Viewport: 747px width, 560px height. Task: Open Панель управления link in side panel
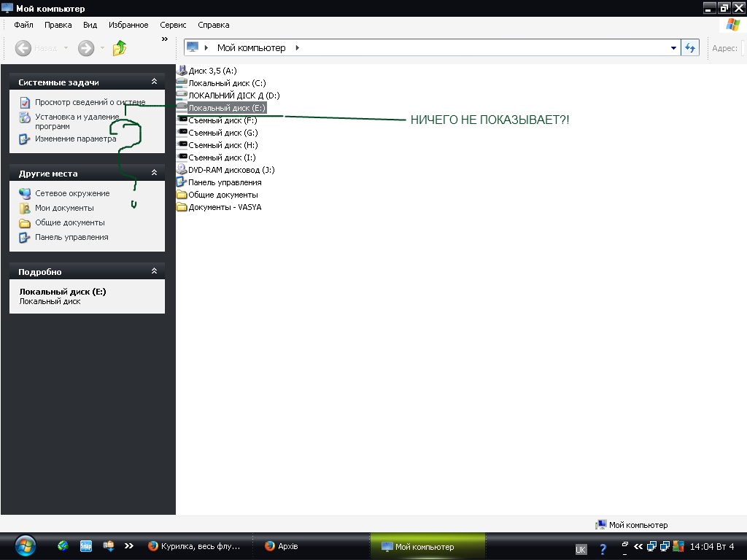(71, 237)
